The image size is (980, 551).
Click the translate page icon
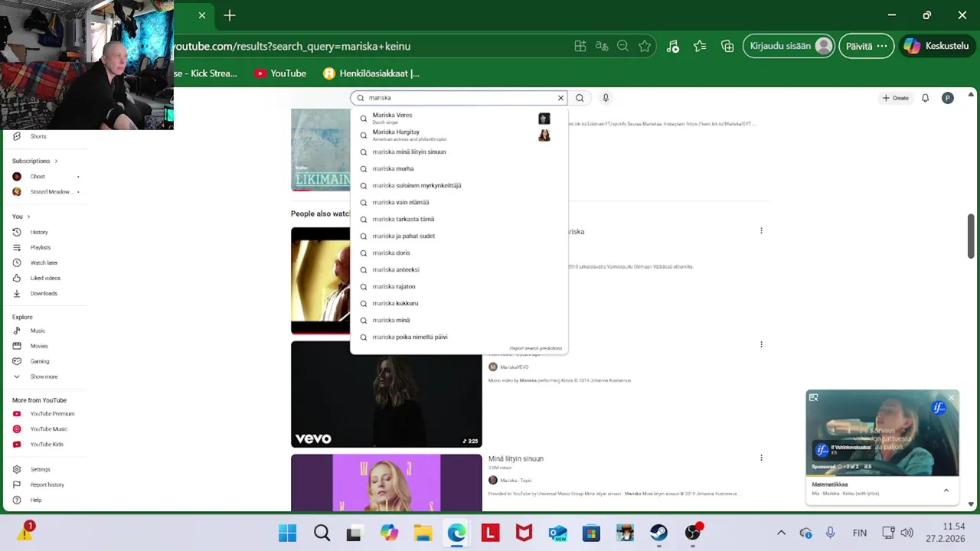pos(602,46)
